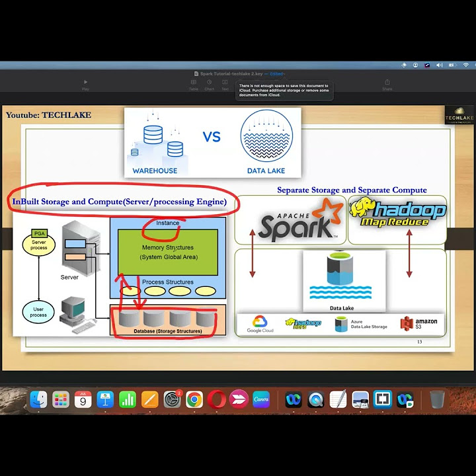The image size is (476, 476).
Task: Click the Google Cloud logo on slide
Action: [260, 324]
